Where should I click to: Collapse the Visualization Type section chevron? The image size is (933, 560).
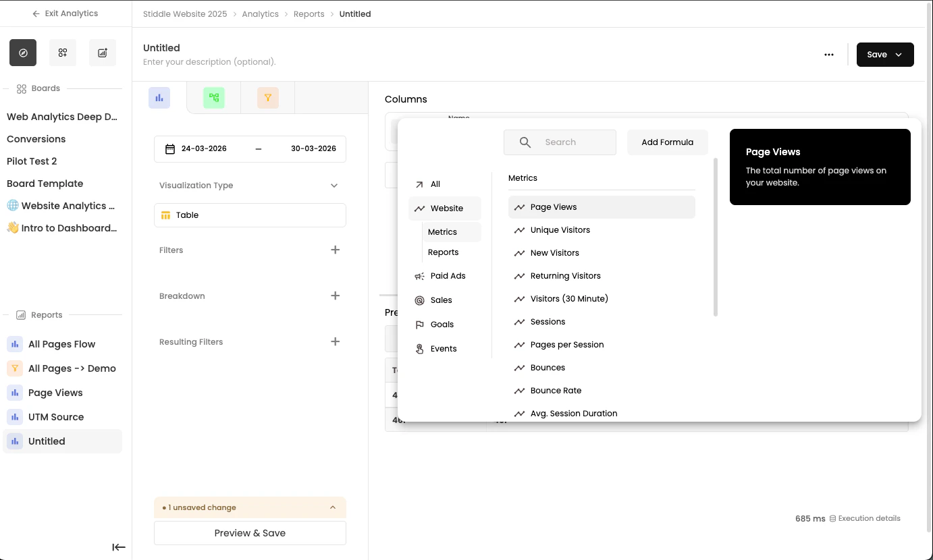coord(334,186)
